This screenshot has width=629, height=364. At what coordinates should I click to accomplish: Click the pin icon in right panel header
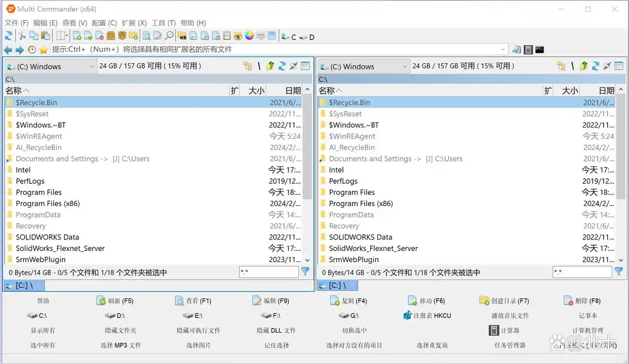pyautogui.click(x=607, y=66)
